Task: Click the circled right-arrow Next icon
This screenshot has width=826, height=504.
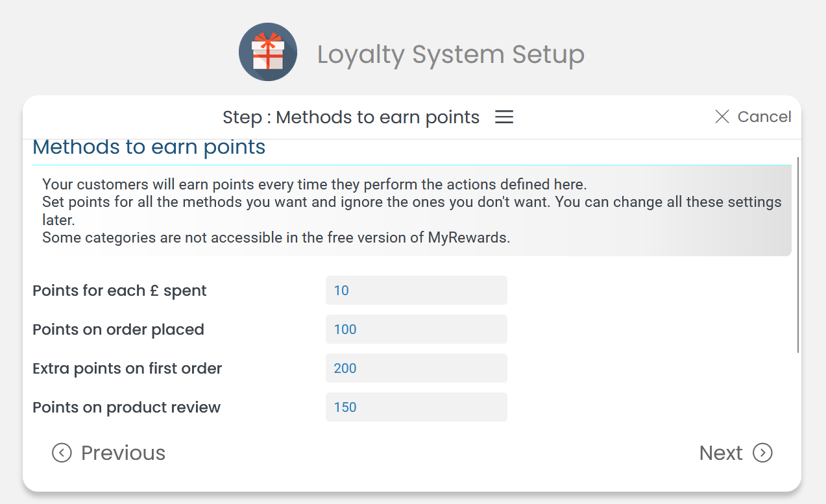Action: tap(763, 453)
